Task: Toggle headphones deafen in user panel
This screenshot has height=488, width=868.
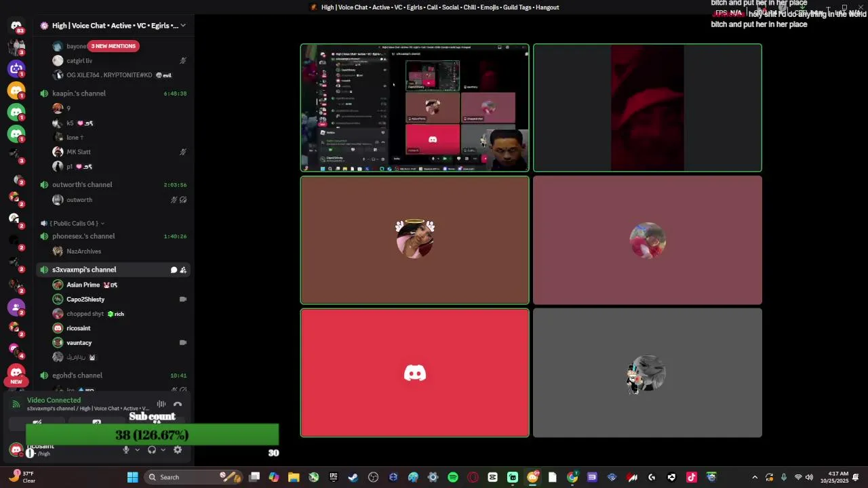Action: (152, 449)
